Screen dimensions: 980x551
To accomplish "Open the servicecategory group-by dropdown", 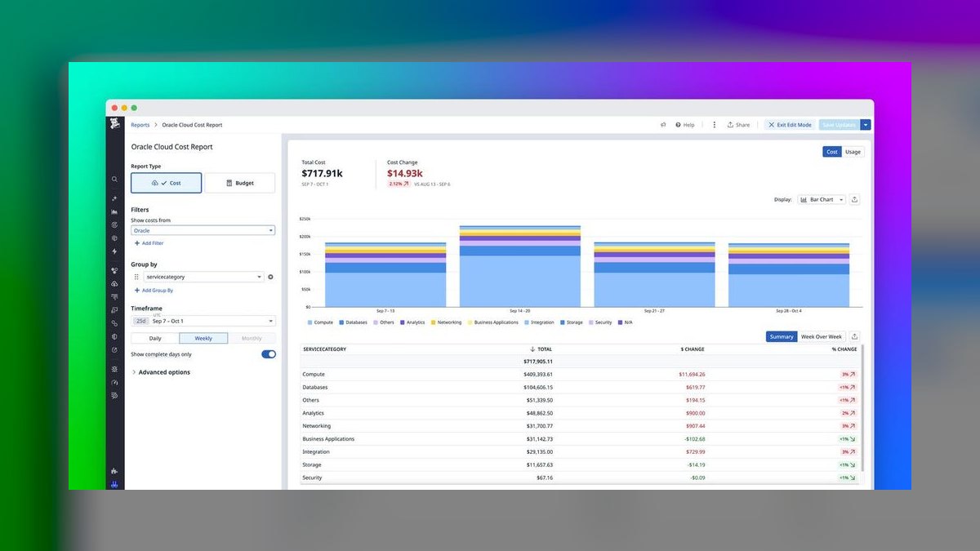I will pos(203,277).
